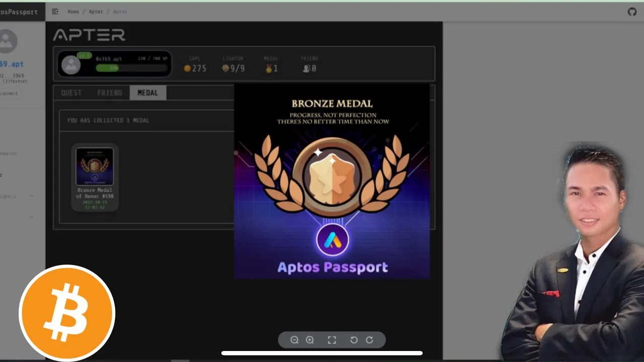Click the 230 / 700 XP text
This screenshot has width=644, height=362.
point(152,59)
